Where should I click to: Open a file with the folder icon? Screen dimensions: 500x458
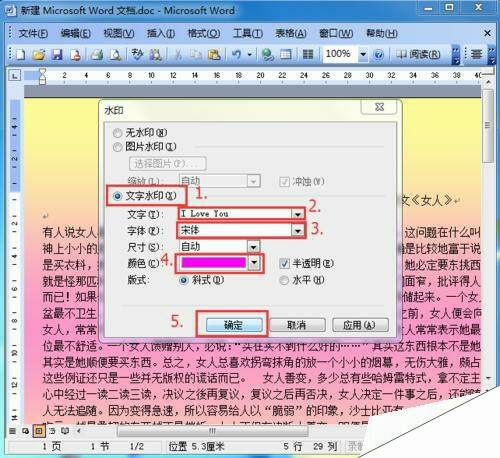click(39, 54)
